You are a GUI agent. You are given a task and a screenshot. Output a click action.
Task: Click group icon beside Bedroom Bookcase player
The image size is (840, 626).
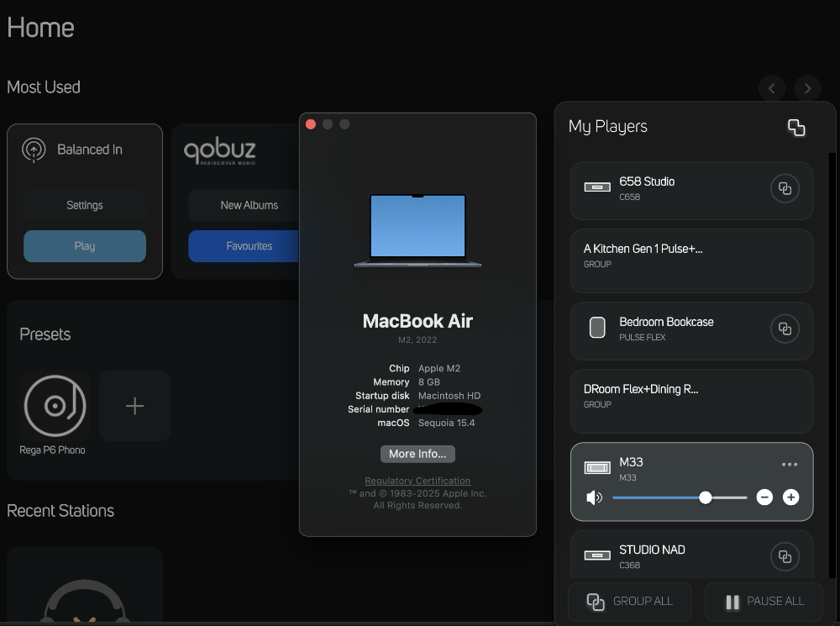[785, 329]
